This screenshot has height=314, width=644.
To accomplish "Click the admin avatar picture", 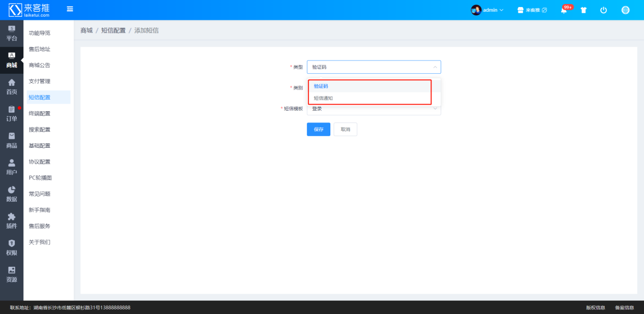I will click(476, 10).
